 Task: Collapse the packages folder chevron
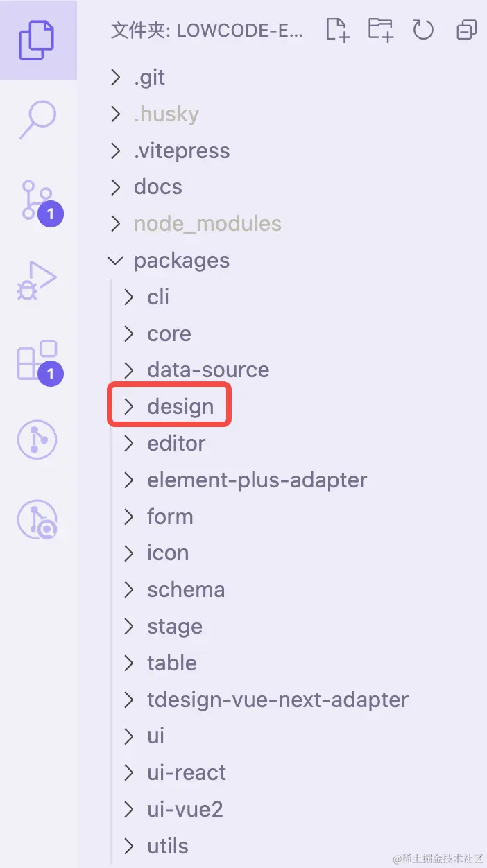[x=116, y=261]
